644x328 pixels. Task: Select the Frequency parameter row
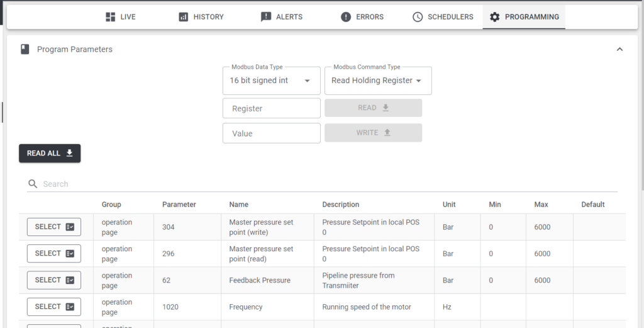54,307
